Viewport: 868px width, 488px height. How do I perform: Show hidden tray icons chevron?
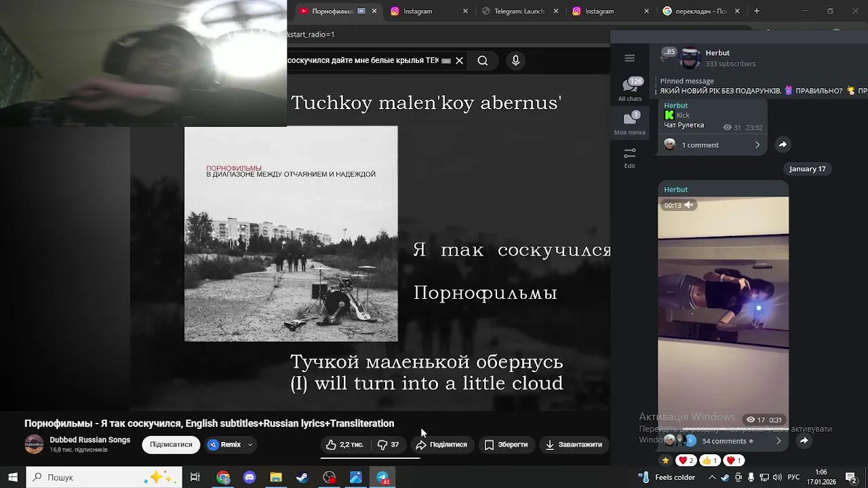[x=712, y=477]
